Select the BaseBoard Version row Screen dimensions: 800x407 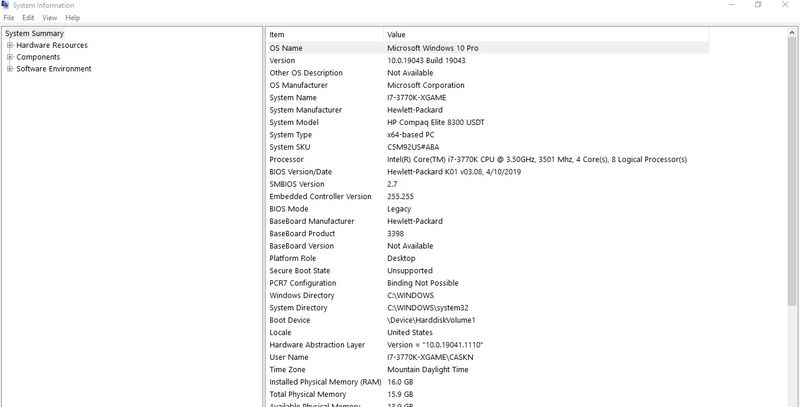[487, 246]
